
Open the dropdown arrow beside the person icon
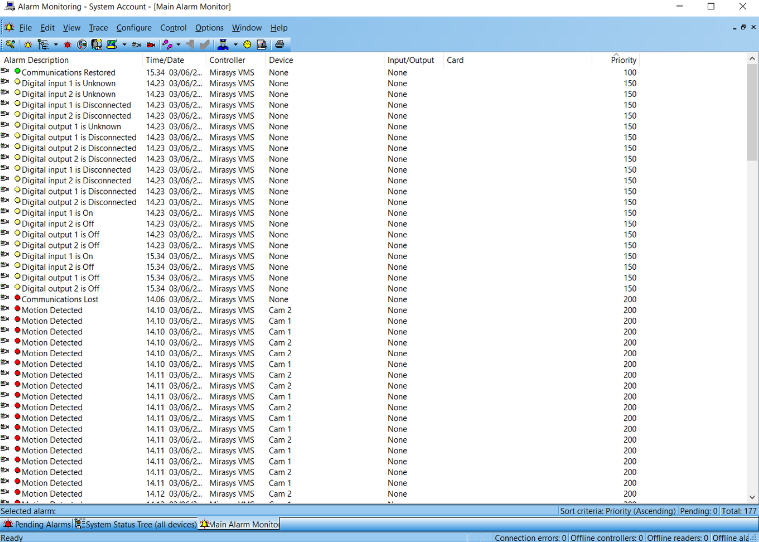[x=236, y=44]
